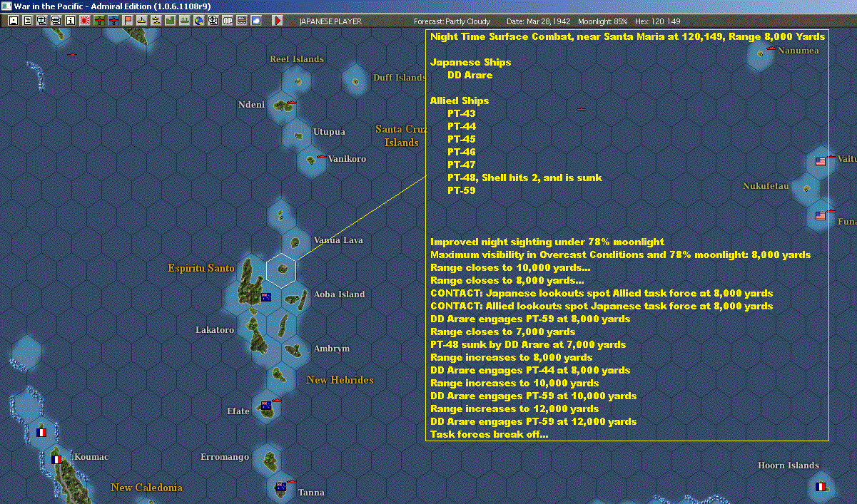Select the red plane on green icon
This screenshot has width=857, height=504.
[x=99, y=21]
